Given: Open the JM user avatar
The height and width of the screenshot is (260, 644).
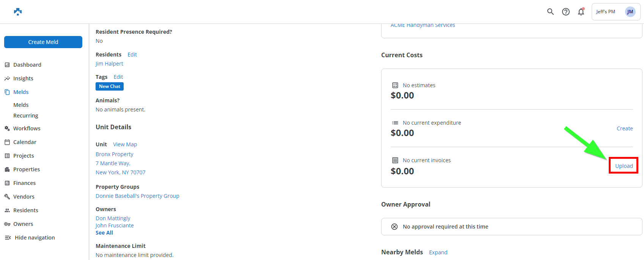Looking at the screenshot, I should coord(630,12).
